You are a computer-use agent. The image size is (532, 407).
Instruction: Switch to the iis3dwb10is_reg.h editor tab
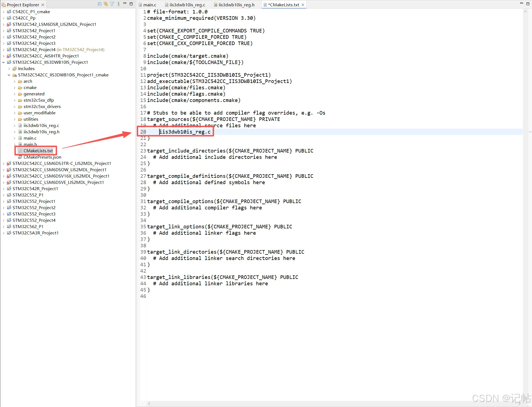[234, 5]
